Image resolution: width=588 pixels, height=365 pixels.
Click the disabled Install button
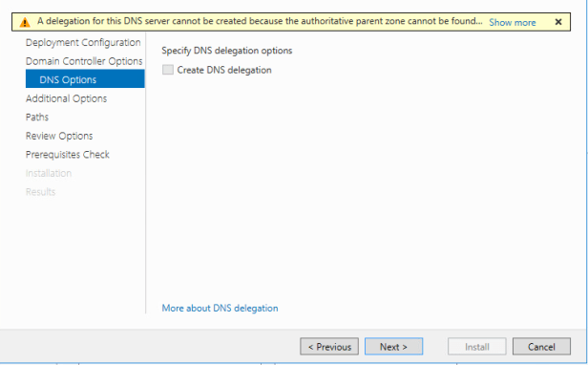coord(477,346)
